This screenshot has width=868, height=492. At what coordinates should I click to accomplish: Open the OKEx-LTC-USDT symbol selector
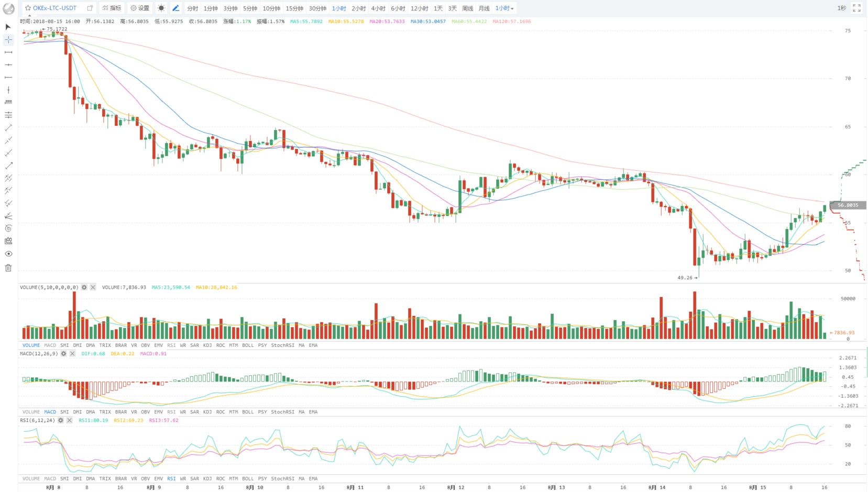pos(54,8)
